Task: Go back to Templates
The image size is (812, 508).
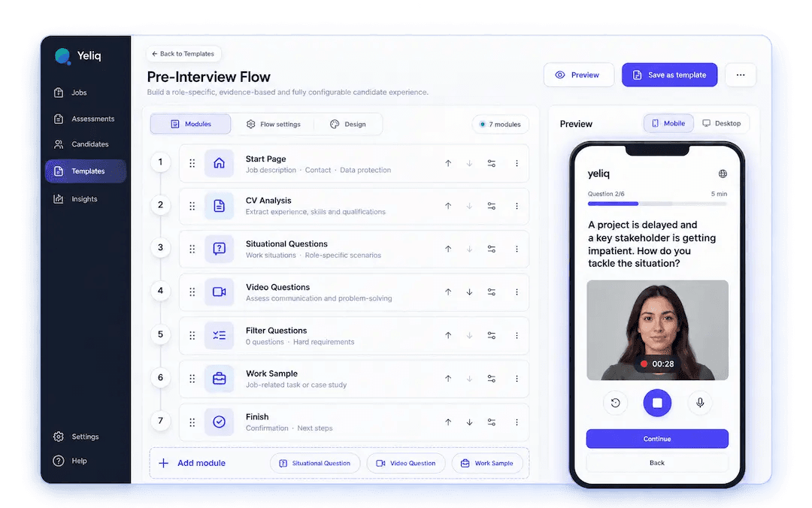Action: point(184,54)
